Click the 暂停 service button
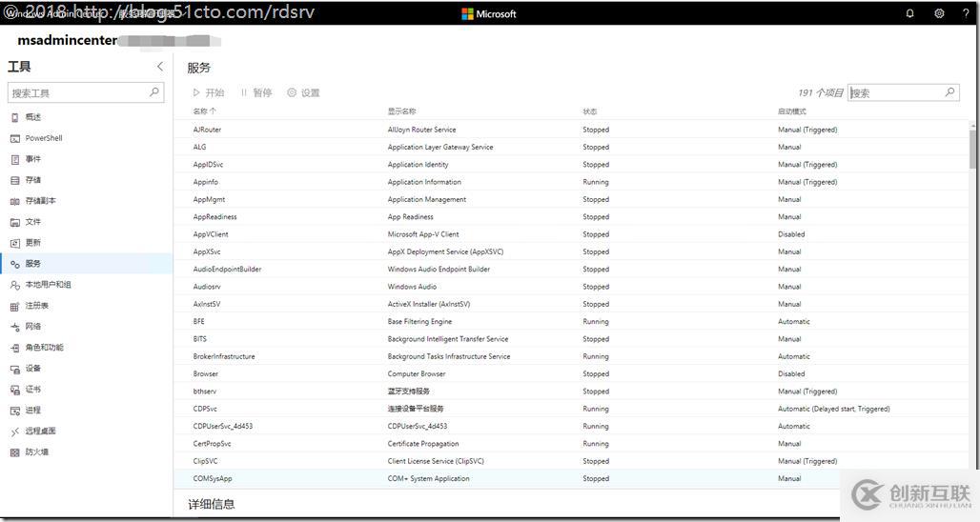 point(256,92)
